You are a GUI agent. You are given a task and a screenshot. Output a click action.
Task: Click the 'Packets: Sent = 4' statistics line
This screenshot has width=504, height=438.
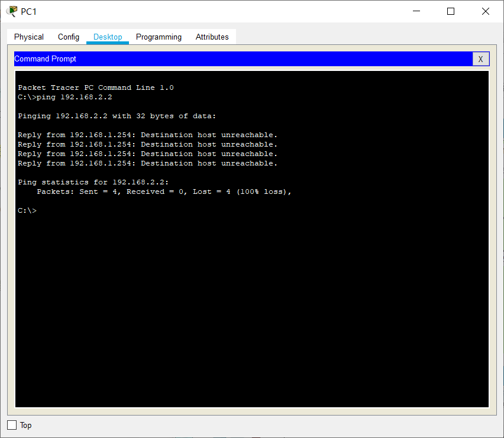tap(164, 192)
